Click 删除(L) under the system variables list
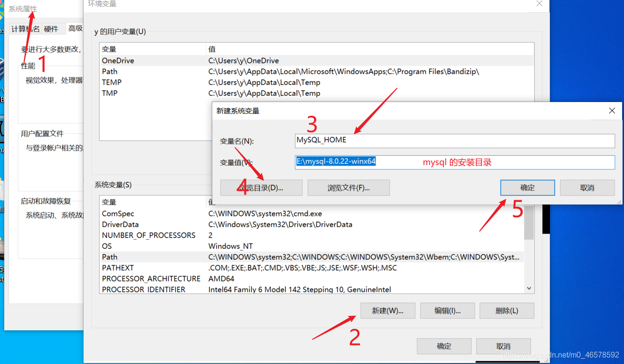The image size is (624, 364). click(x=507, y=311)
